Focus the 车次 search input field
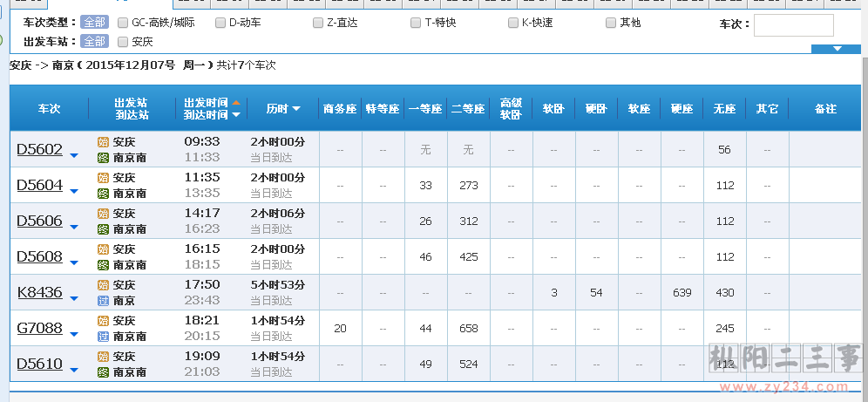The height and width of the screenshot is (402, 868). pos(793,25)
